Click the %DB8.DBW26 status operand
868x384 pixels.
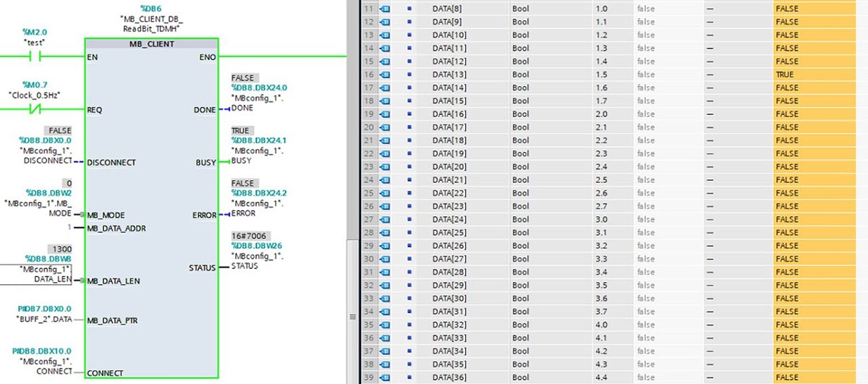[x=257, y=246]
